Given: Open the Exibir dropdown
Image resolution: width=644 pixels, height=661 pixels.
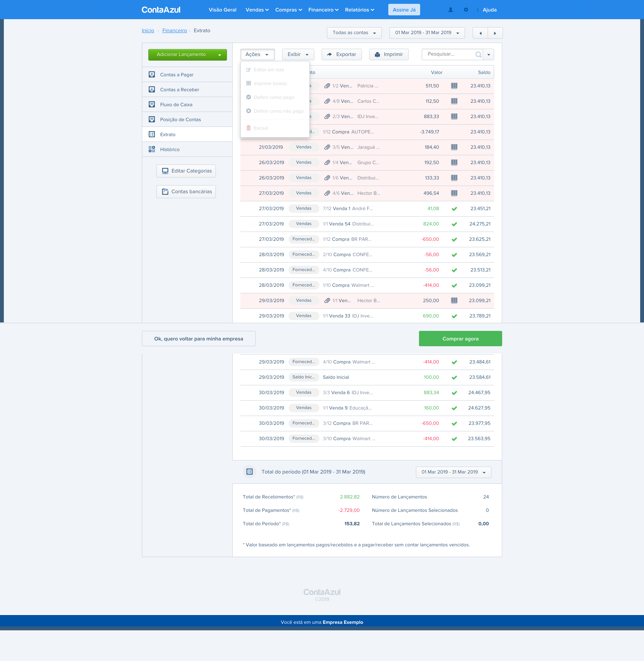Looking at the screenshot, I should 298,54.
